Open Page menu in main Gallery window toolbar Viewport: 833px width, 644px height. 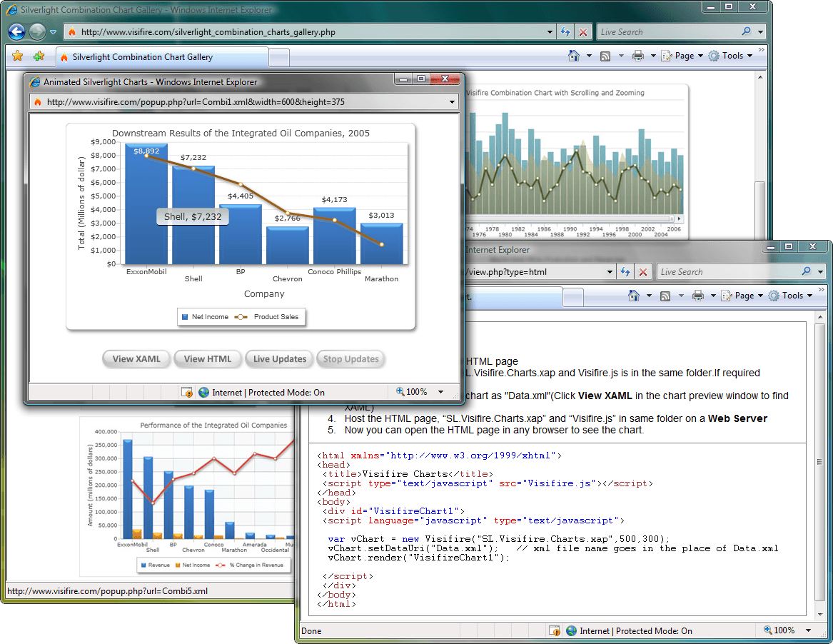pyautogui.click(x=682, y=56)
